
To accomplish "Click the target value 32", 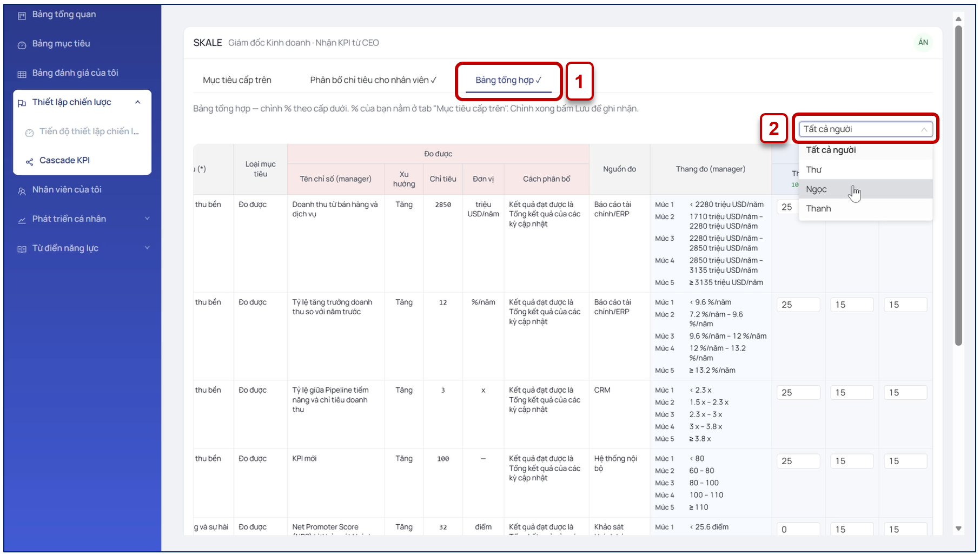I will point(443,527).
